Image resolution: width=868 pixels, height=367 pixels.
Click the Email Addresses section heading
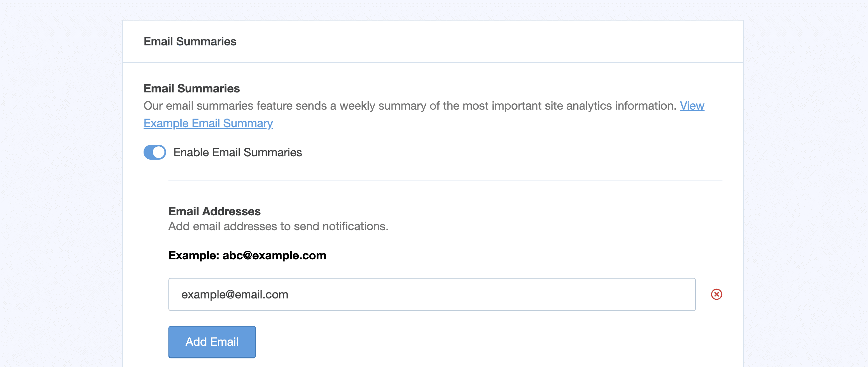click(214, 211)
